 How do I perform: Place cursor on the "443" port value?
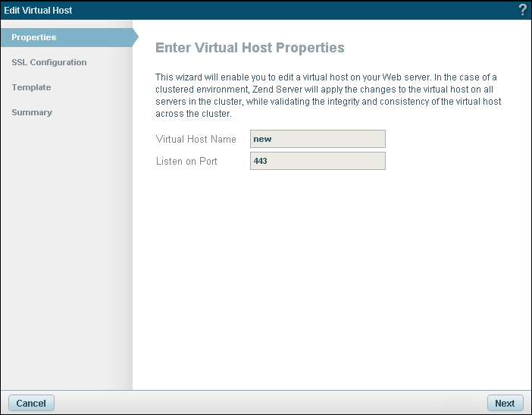tap(261, 161)
